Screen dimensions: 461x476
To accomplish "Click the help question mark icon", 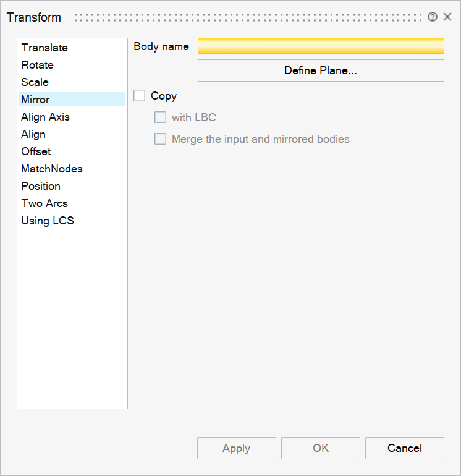I will click(x=433, y=17).
